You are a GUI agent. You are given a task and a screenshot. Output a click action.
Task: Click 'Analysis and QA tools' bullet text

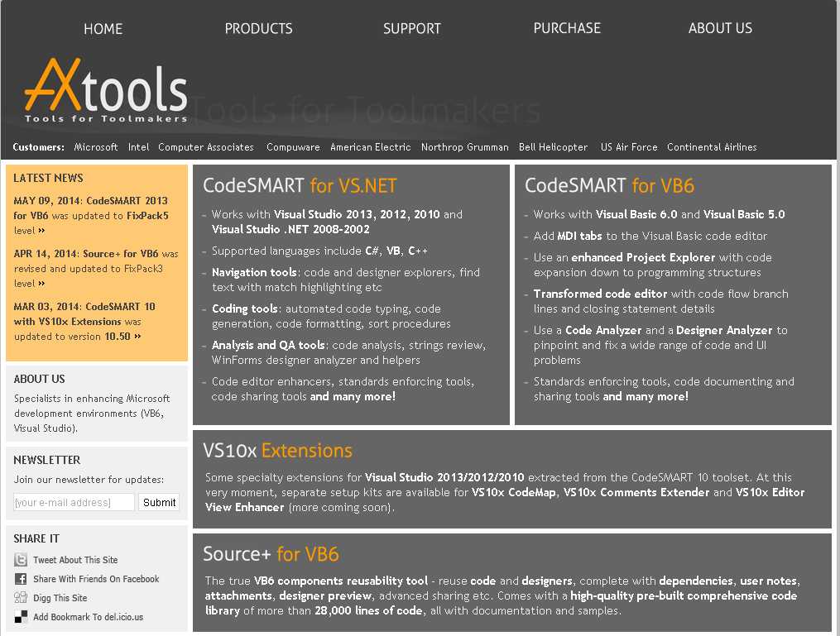(x=268, y=345)
